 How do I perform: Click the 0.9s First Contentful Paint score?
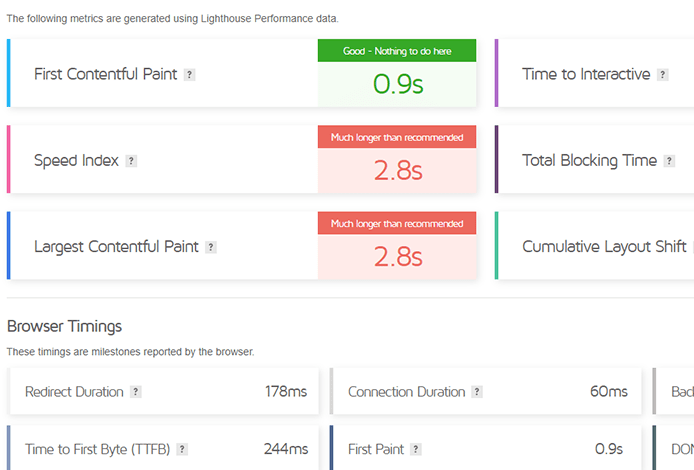[398, 84]
